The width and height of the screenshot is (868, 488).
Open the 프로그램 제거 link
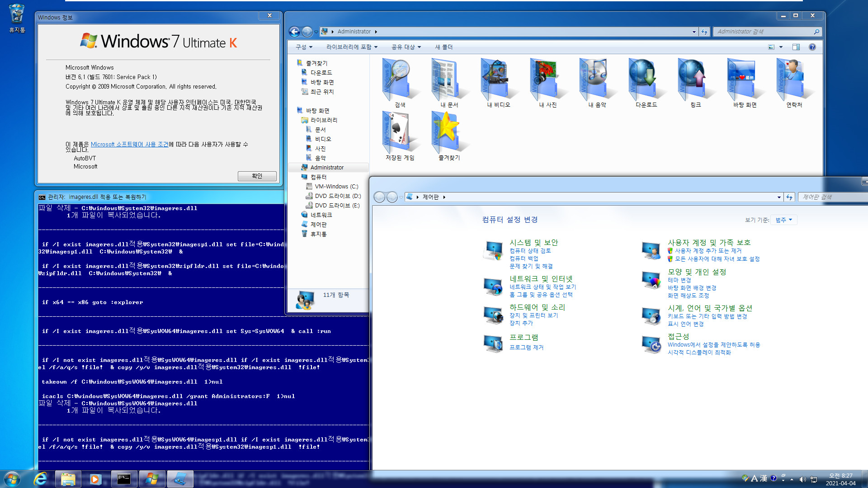click(526, 347)
